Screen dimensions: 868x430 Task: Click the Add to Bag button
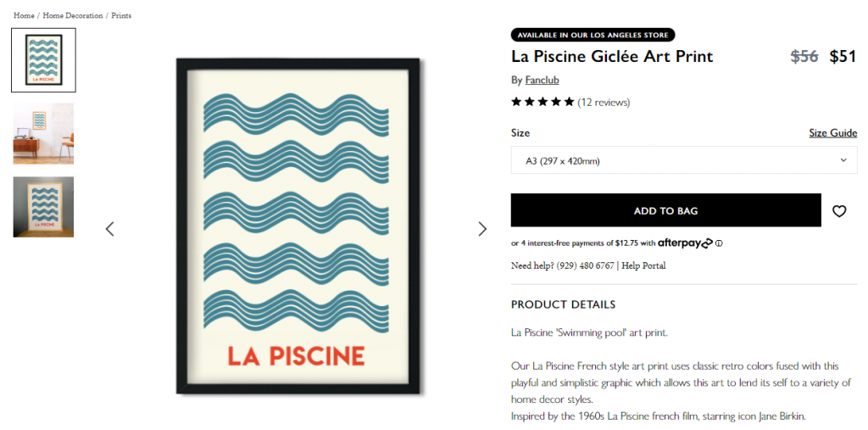665,210
